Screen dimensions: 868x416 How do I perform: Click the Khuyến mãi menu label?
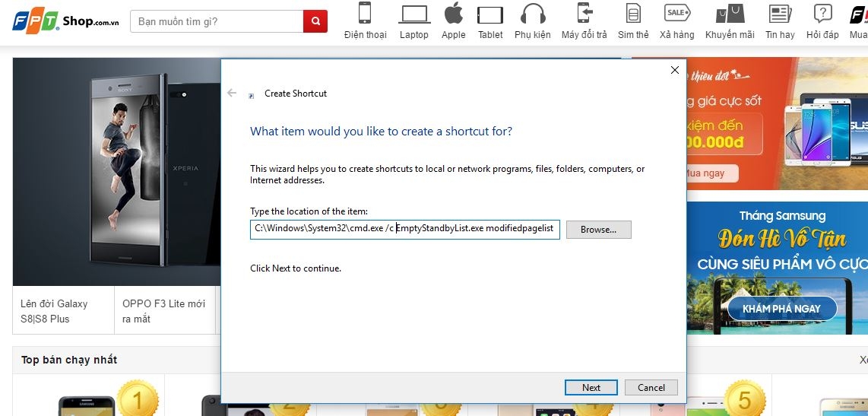[730, 35]
